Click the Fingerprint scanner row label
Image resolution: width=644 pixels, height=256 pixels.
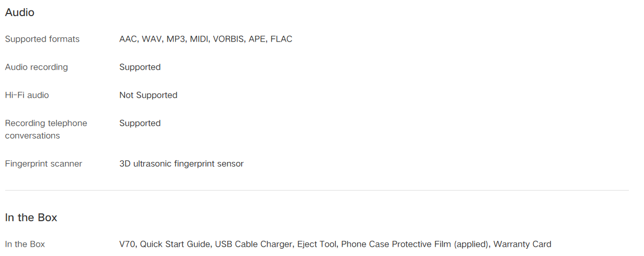pos(44,164)
